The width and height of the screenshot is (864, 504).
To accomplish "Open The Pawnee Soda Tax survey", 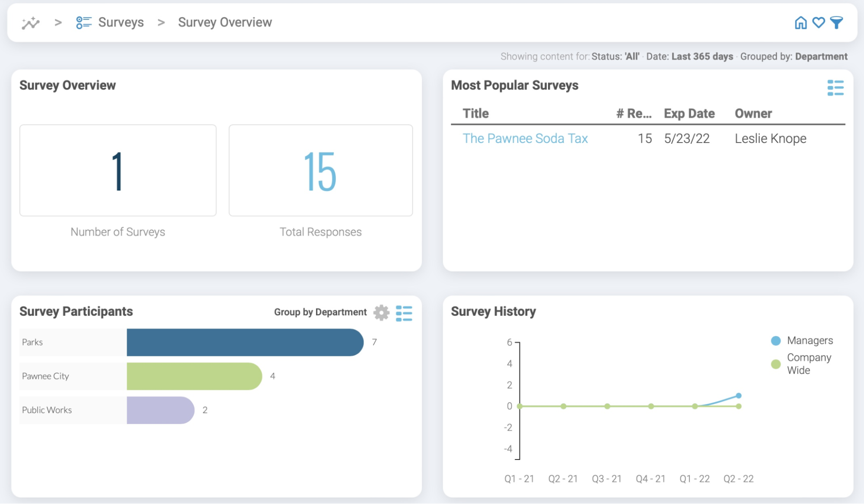I will point(525,139).
